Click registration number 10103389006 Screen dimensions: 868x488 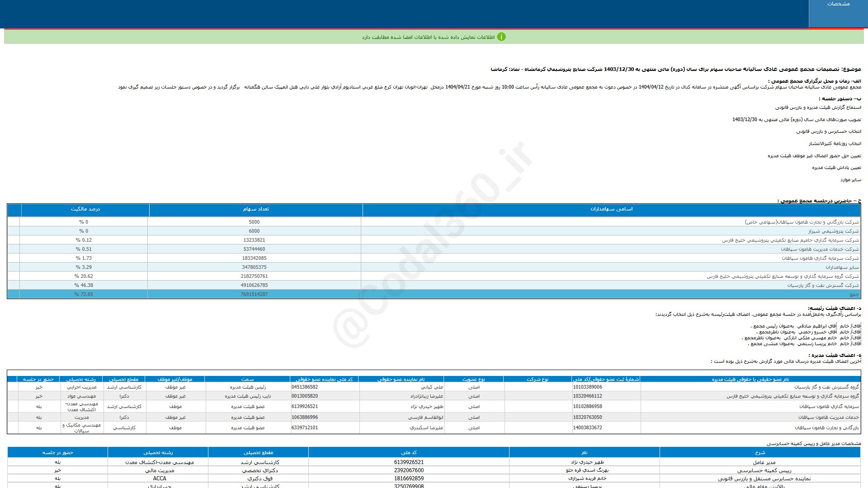click(587, 387)
